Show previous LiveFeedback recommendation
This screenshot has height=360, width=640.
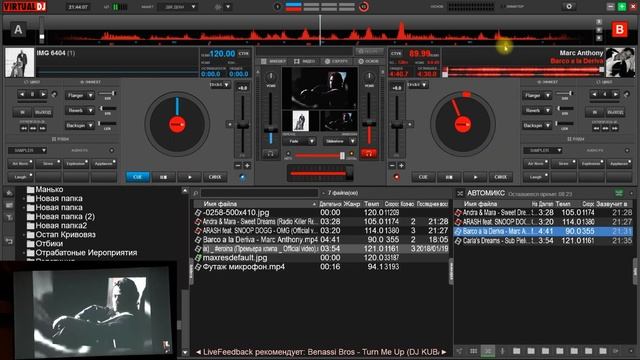198,352
